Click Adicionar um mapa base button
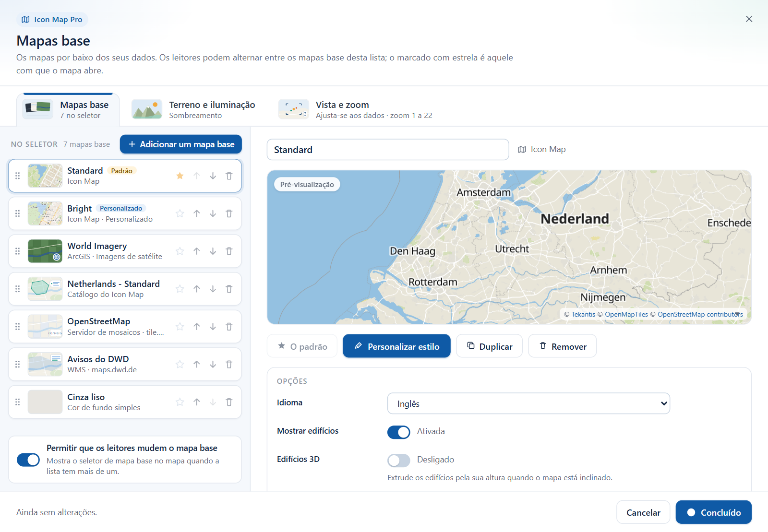Image resolution: width=768 pixels, height=532 pixels. 181,144
